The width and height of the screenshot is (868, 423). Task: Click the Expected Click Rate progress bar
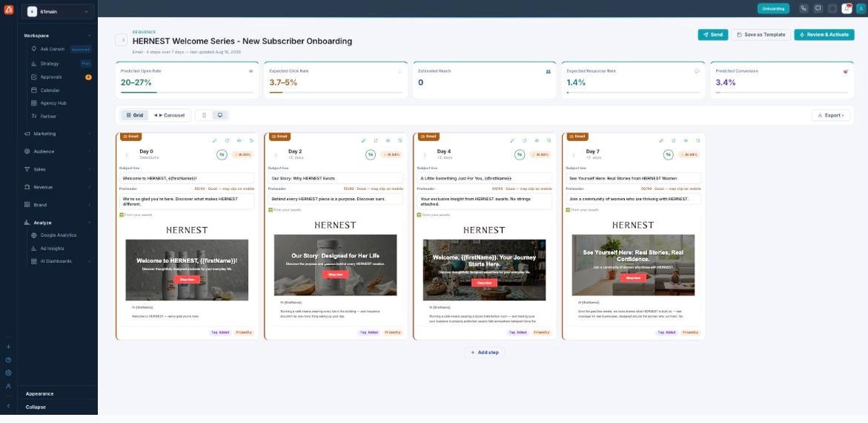[336, 93]
